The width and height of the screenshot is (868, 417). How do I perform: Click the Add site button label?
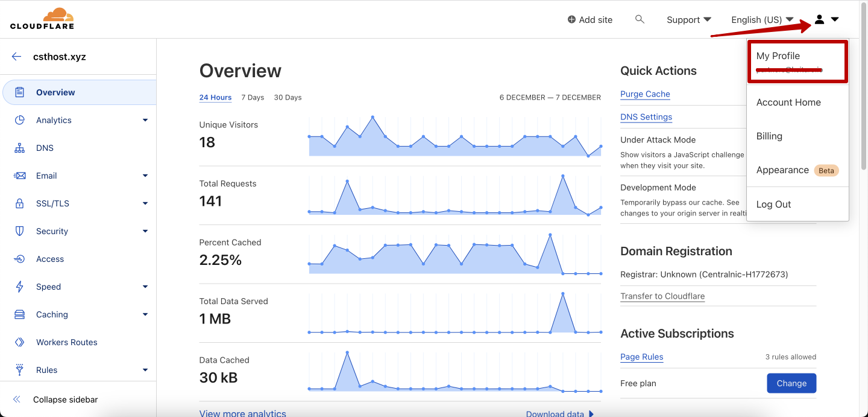(596, 20)
